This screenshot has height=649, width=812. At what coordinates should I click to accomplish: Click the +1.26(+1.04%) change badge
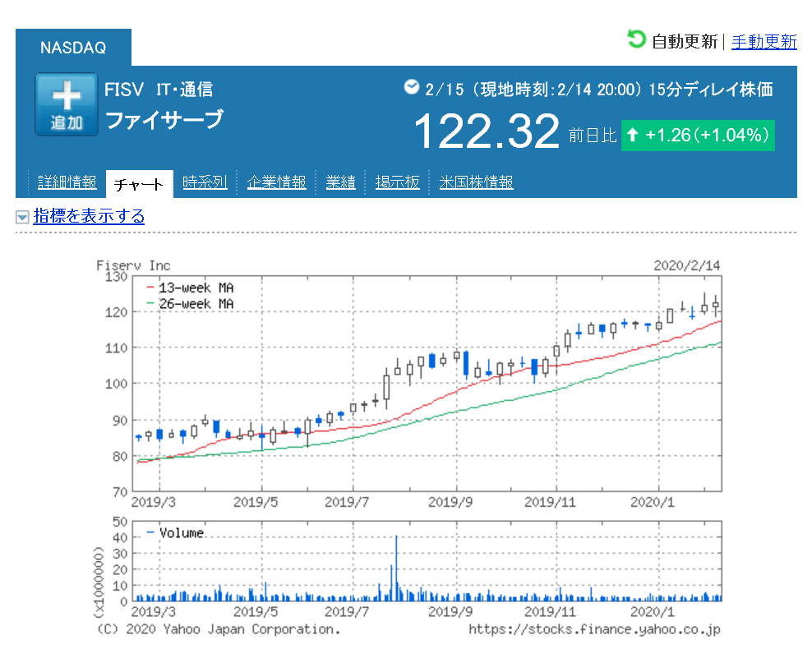pyautogui.click(x=698, y=136)
